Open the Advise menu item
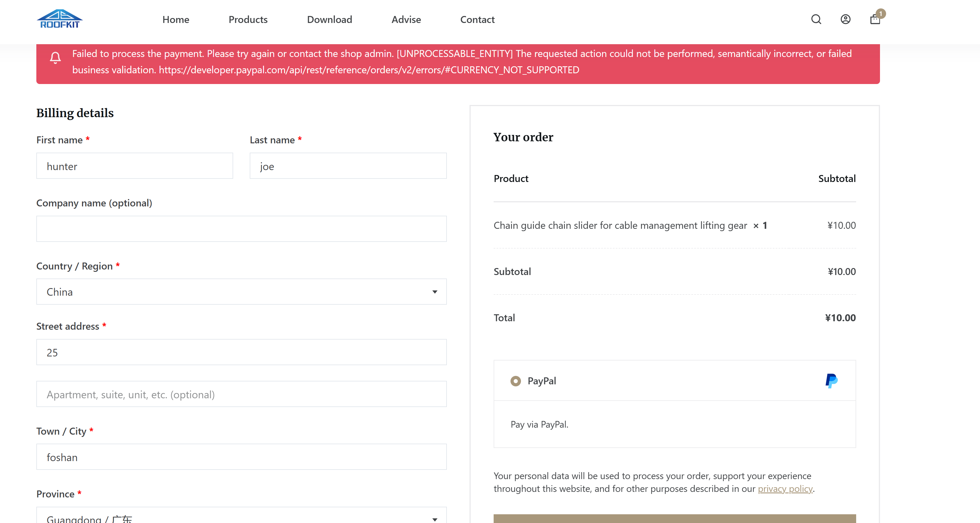Viewport: 980px width, 523px height. (x=406, y=19)
